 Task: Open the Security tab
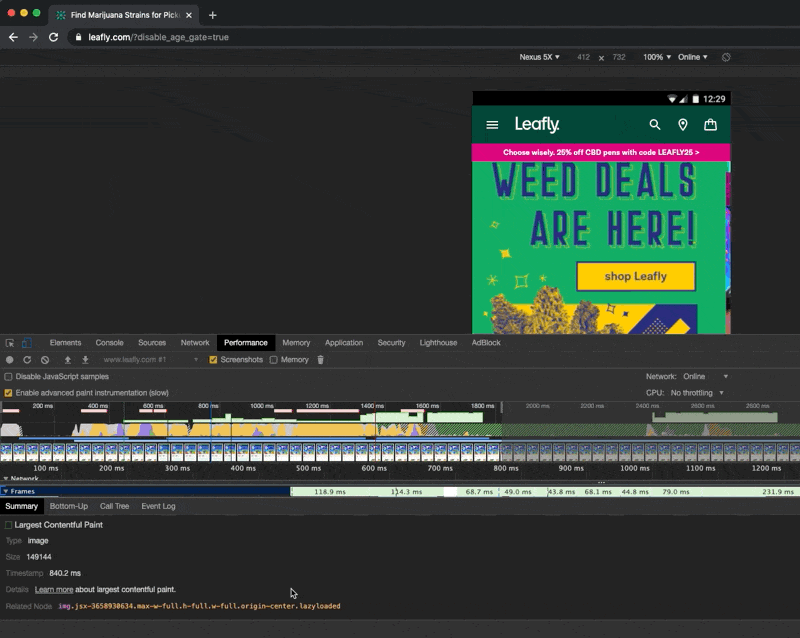click(x=391, y=343)
